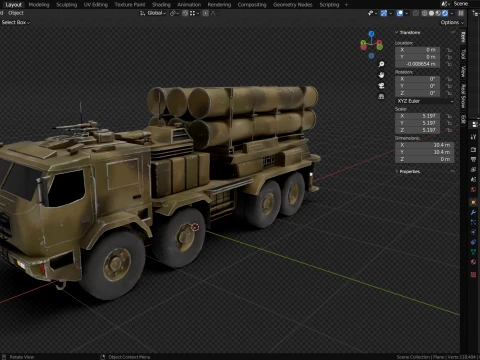480x360 pixels.
Task: Lock the Location X value
Action: click(x=449, y=50)
